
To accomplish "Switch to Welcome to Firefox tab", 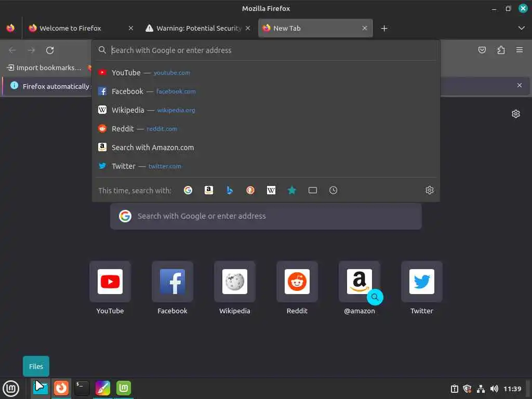I will click(x=81, y=28).
